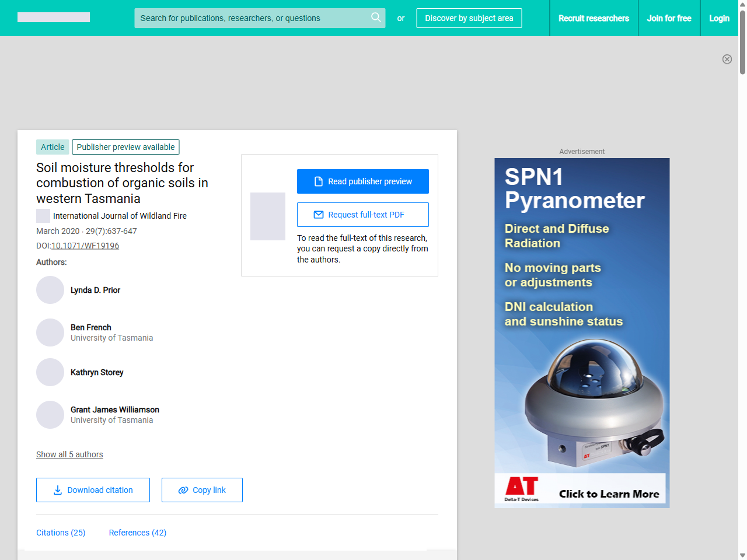Click the SPN1 Pyranometer advertisement

click(582, 333)
